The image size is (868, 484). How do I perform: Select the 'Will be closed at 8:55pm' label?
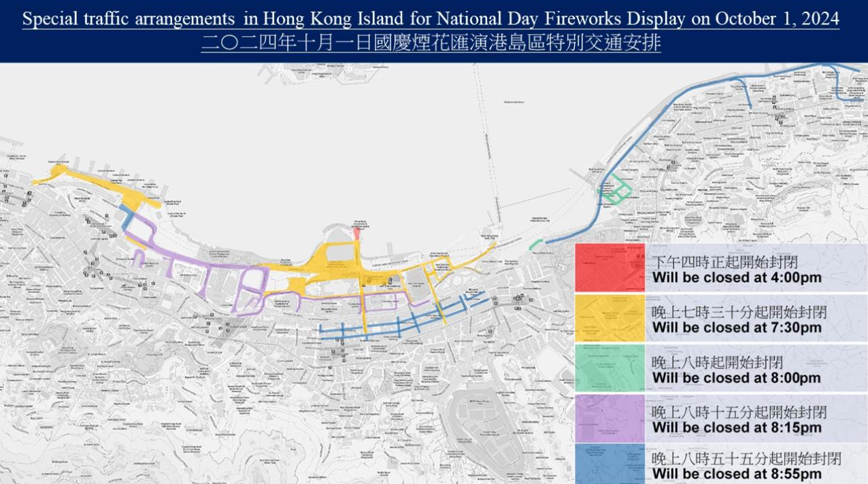(x=737, y=474)
